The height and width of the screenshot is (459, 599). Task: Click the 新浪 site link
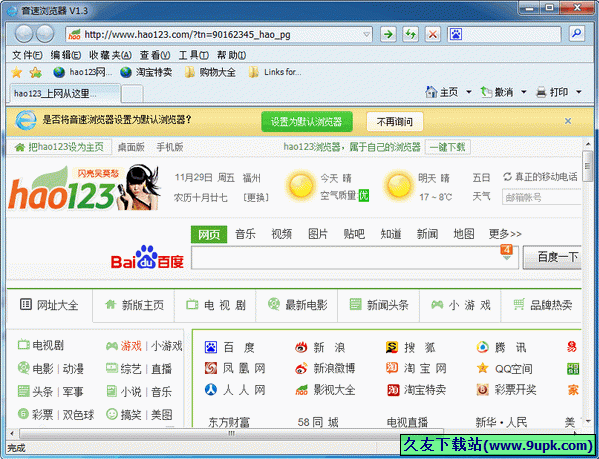point(321,347)
